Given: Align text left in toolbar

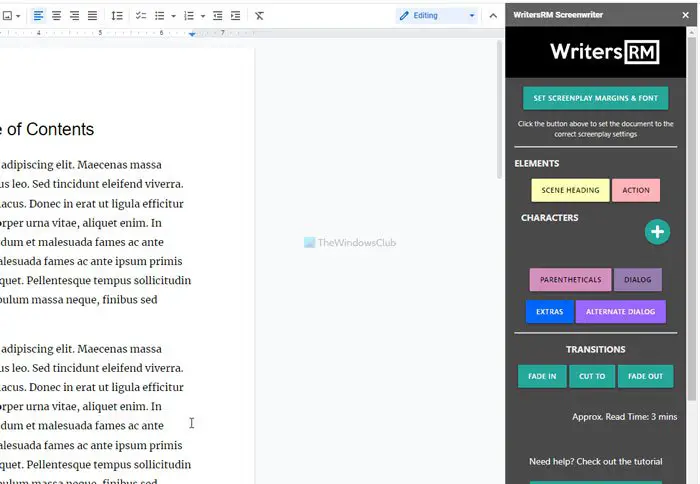Looking at the screenshot, I should 38,16.
